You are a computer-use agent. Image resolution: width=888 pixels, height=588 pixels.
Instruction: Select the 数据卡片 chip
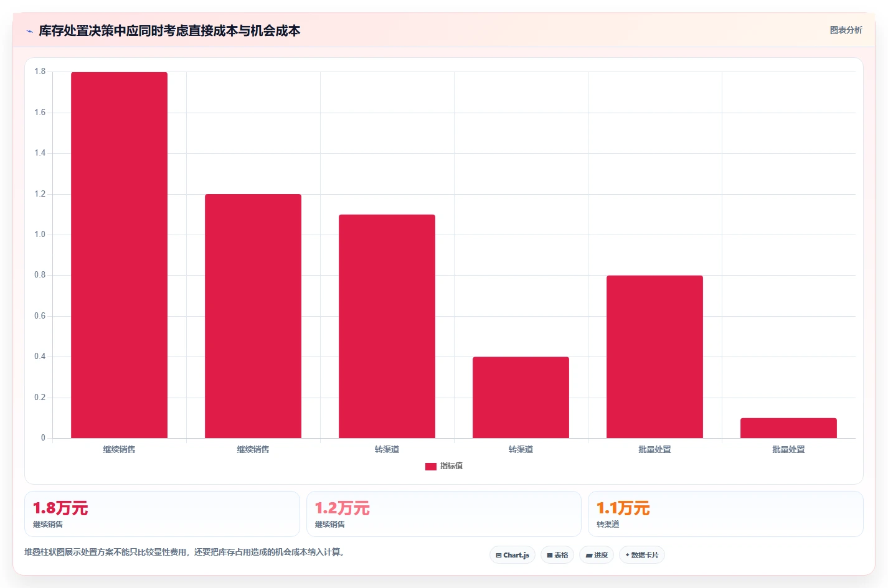642,555
